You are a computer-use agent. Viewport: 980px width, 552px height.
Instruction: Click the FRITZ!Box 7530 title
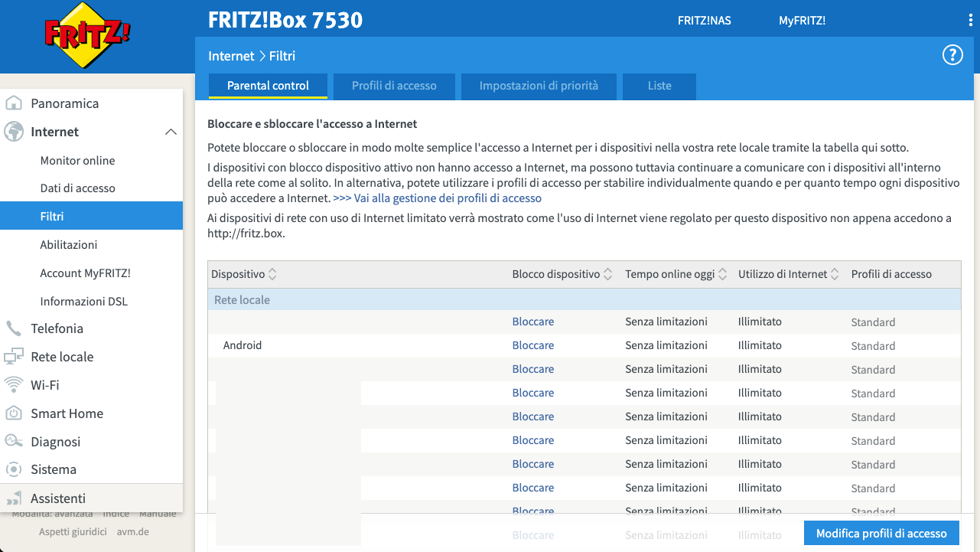pyautogui.click(x=285, y=20)
